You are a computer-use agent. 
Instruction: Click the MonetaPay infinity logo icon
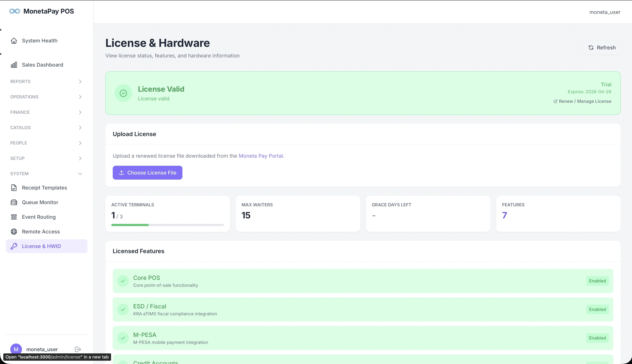(14, 11)
